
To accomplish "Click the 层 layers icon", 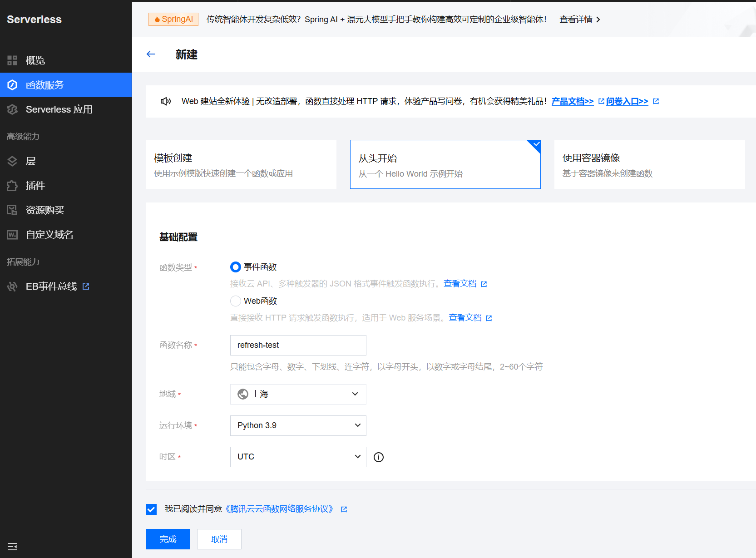I will pyautogui.click(x=12, y=161).
